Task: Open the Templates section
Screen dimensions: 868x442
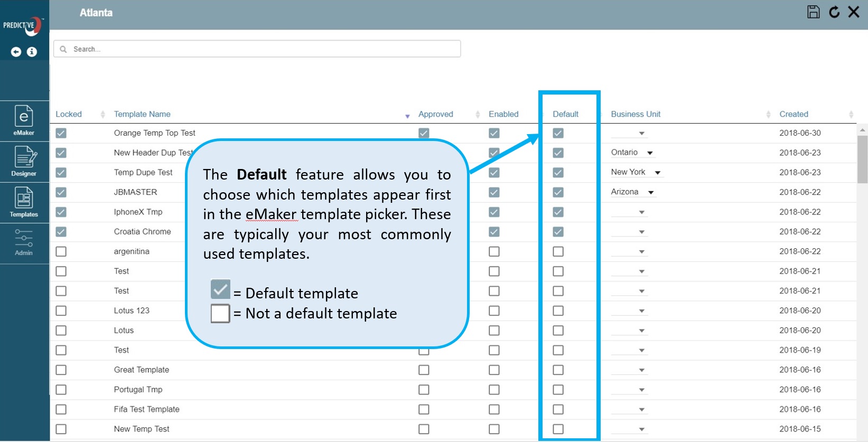Action: 24,202
